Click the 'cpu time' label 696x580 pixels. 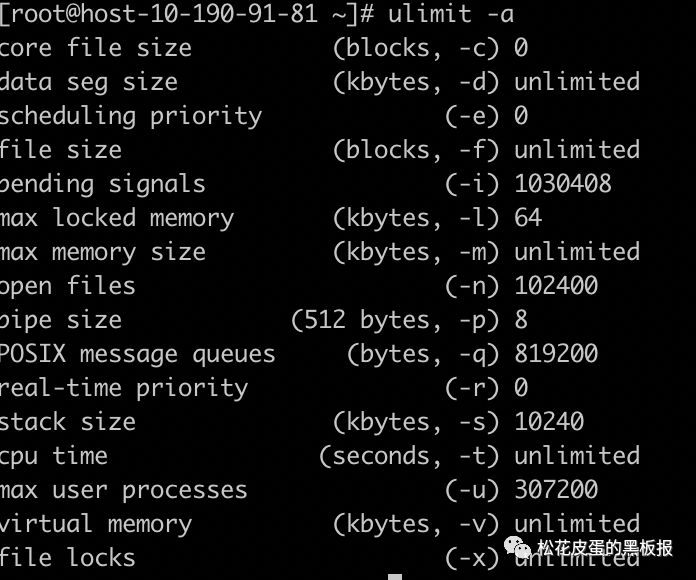click(x=53, y=456)
